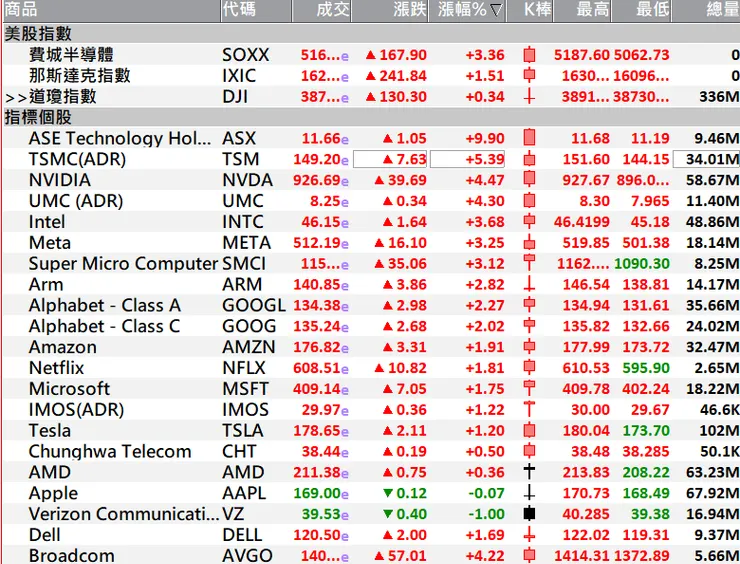The width and height of the screenshot is (740, 564).
Task: Click the candlestick icon for MSFT row
Action: click(530, 388)
